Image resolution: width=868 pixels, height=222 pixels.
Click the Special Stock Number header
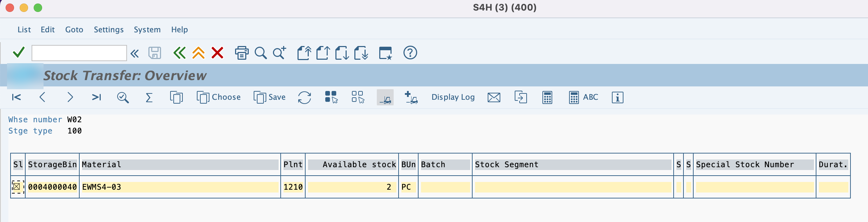click(755, 164)
